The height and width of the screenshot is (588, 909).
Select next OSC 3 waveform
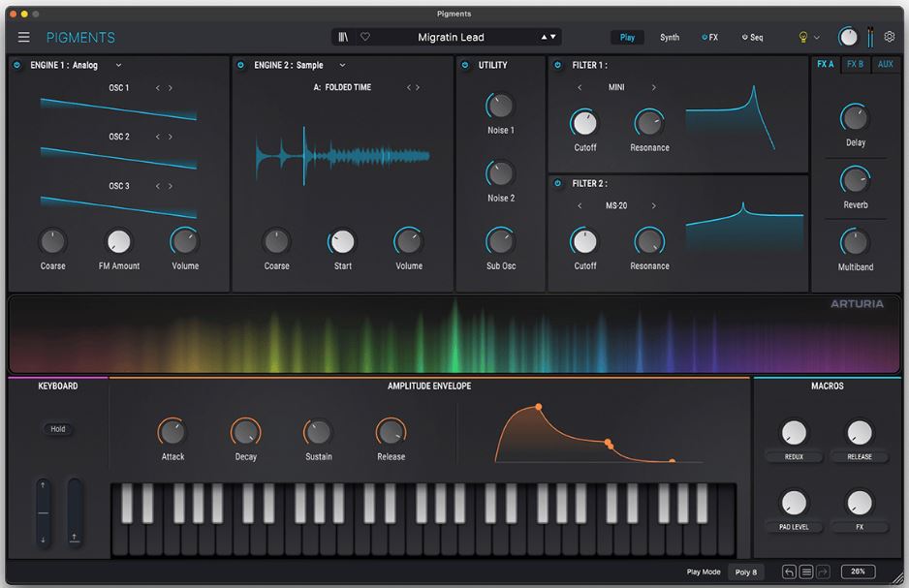tap(170, 186)
